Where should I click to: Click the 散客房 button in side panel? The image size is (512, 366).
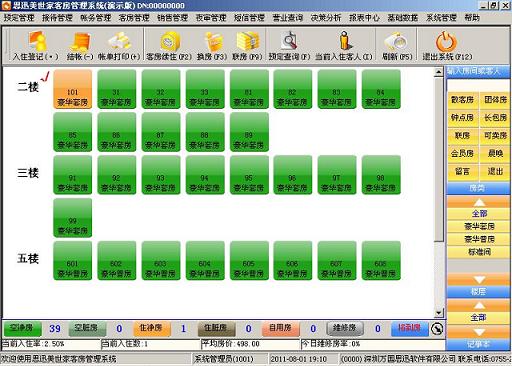462,99
